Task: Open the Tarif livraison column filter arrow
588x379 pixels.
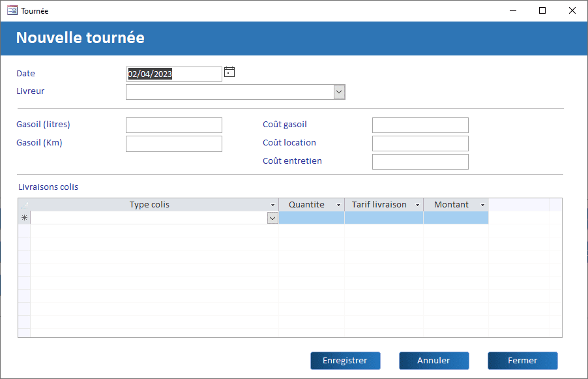Action: click(417, 205)
